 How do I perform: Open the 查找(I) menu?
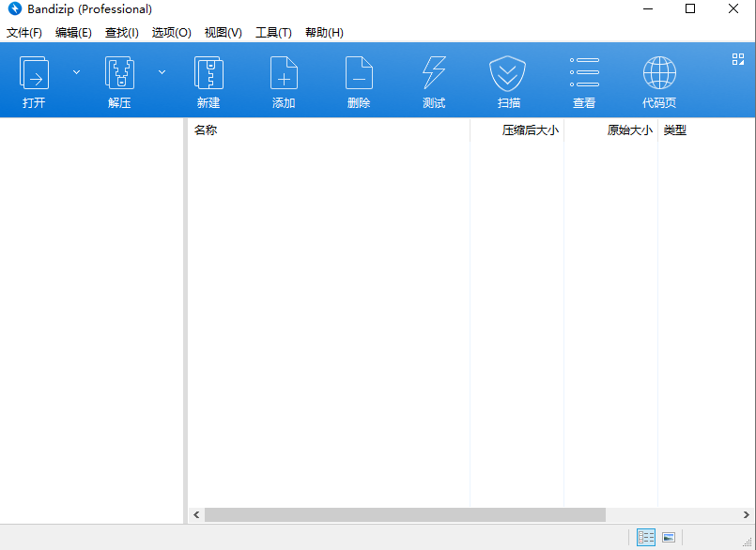point(122,33)
